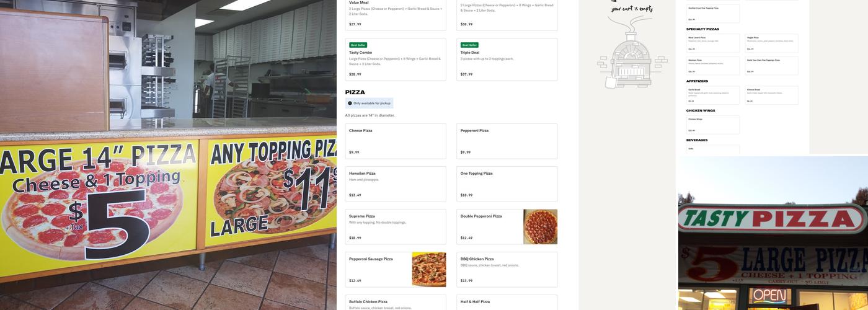Viewport: 868px width, 310px height.
Task: Jump to Appetizers in menu overview
Action: coord(697,81)
